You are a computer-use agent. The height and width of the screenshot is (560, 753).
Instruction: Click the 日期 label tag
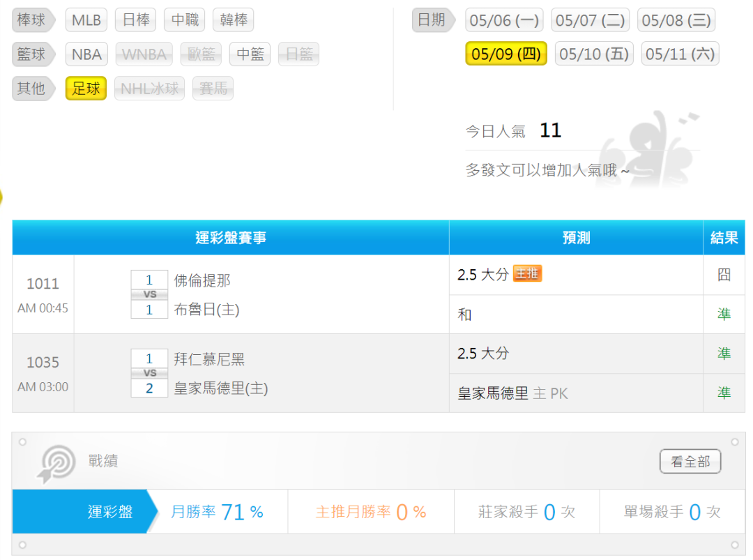point(433,20)
